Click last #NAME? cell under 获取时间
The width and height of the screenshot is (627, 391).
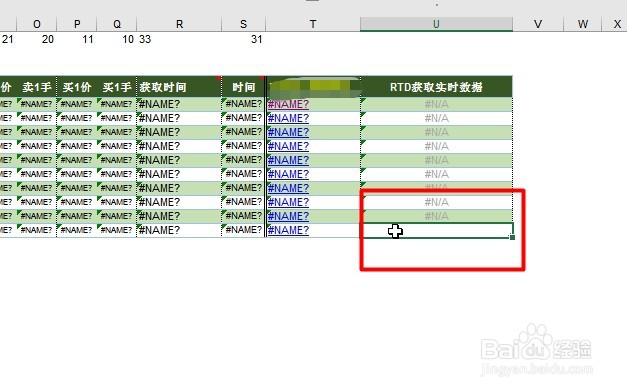(x=179, y=230)
